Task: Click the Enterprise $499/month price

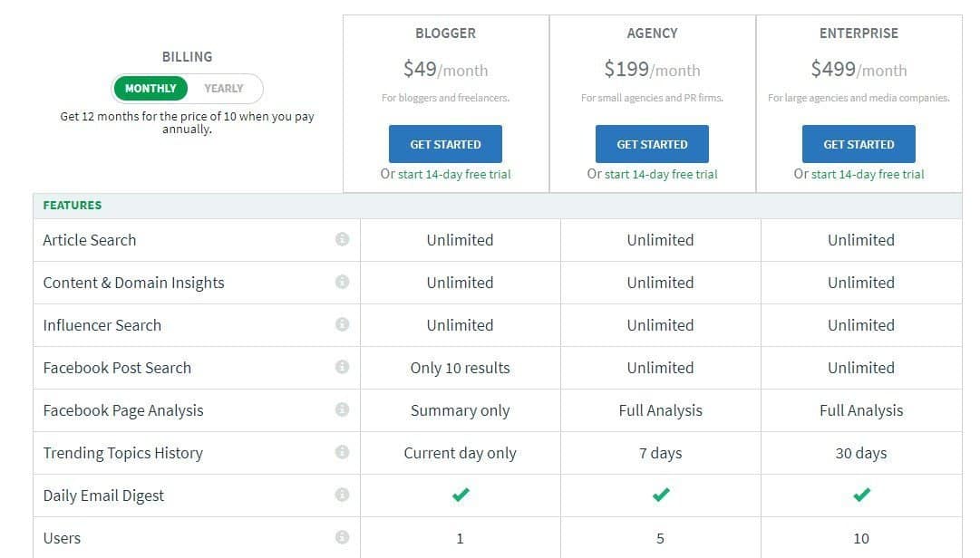Action: [x=859, y=69]
